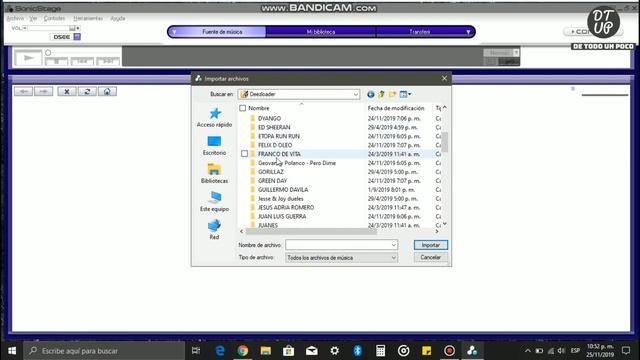This screenshot has height=360, width=640.
Task: Open the Windows Start menu
Action: (x=12, y=351)
